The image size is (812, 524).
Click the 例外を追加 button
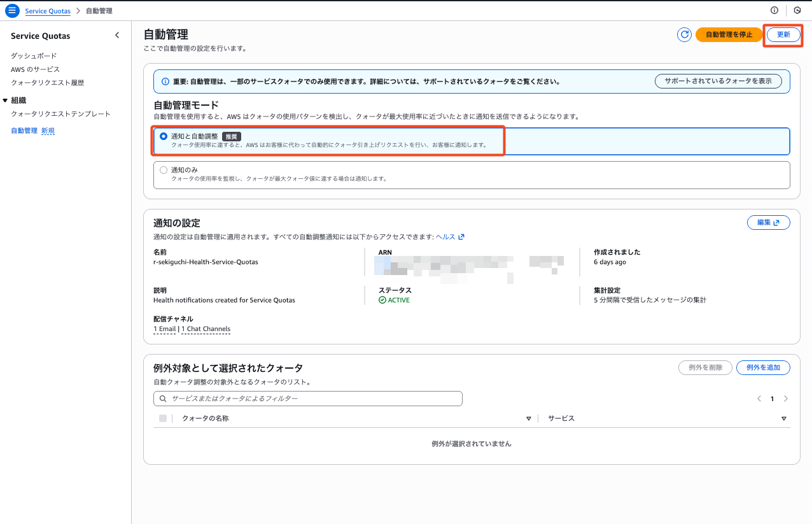tap(762, 367)
